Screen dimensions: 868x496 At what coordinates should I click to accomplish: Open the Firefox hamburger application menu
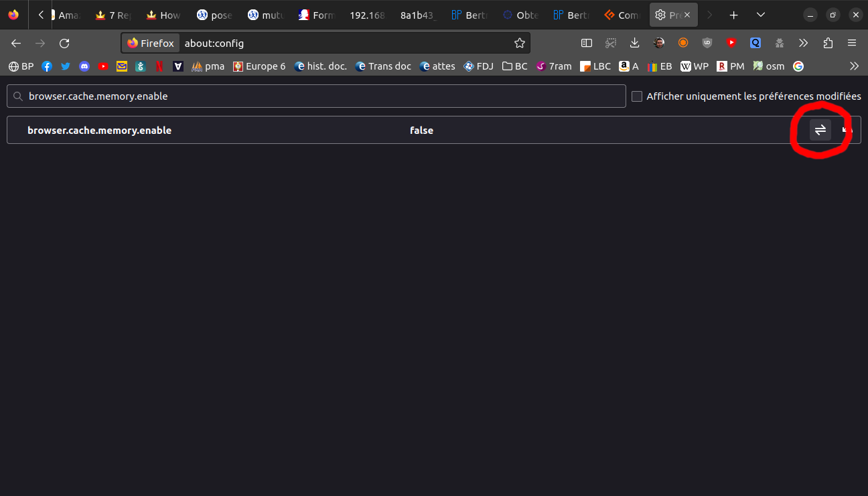[852, 43]
